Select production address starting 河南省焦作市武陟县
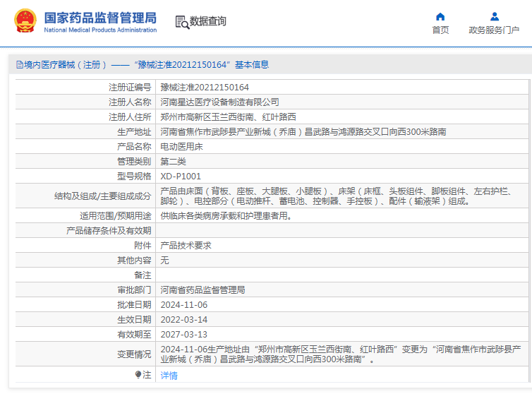This screenshot has width=532, height=394. (303, 132)
